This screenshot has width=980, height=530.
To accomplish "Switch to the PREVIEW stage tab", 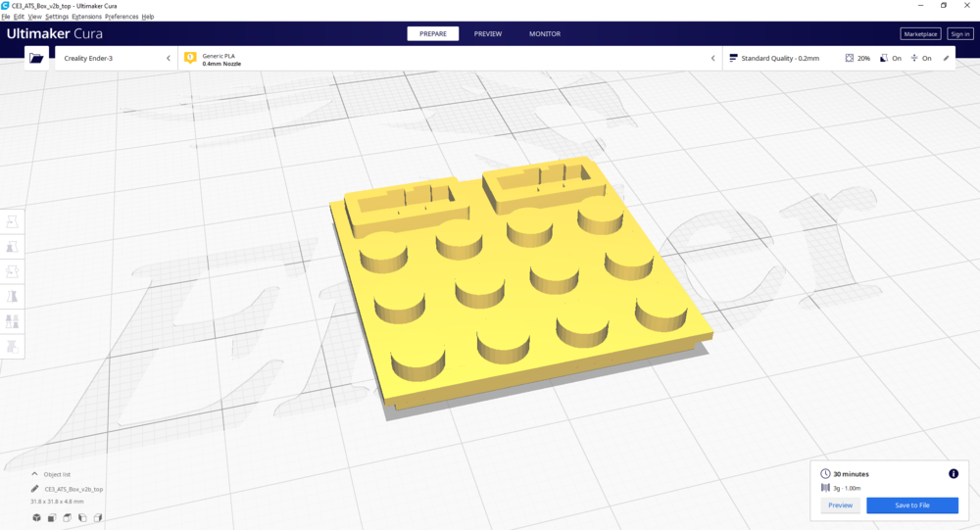I will point(487,33).
